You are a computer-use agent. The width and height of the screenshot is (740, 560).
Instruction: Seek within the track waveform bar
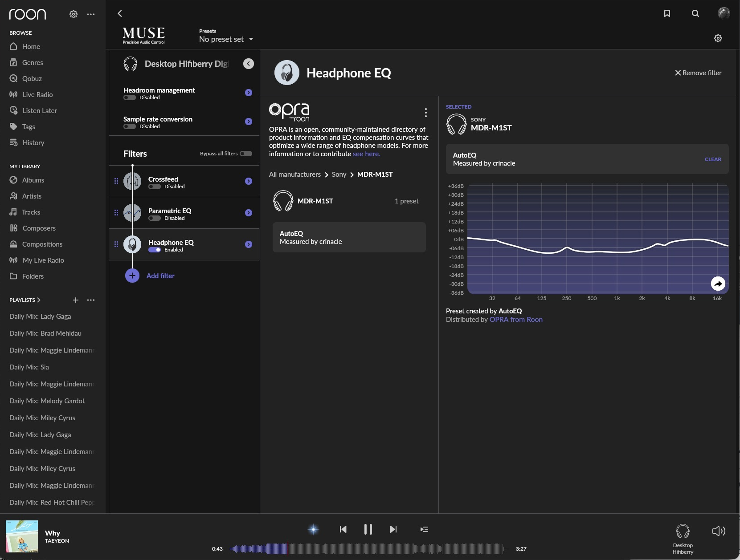[366, 549]
